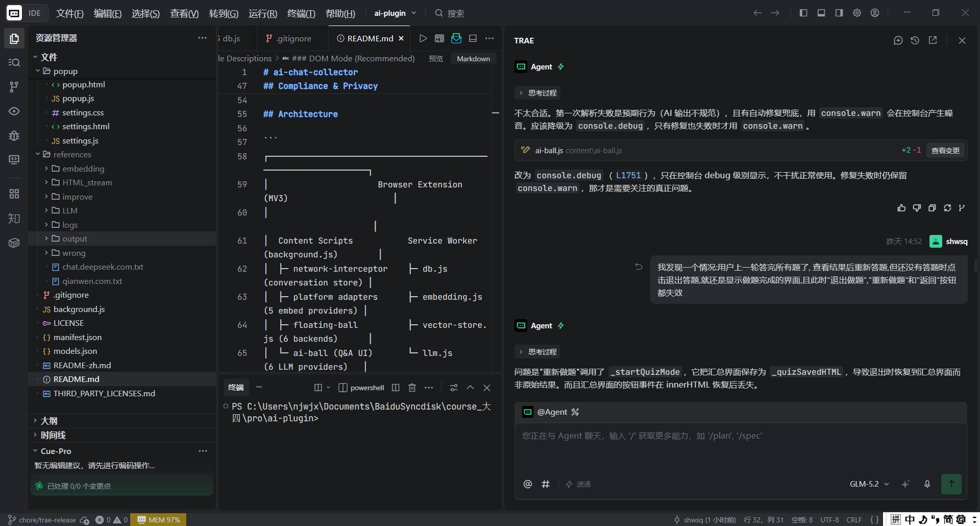
Task: Click 查看变更 to view changes
Action: click(945, 151)
